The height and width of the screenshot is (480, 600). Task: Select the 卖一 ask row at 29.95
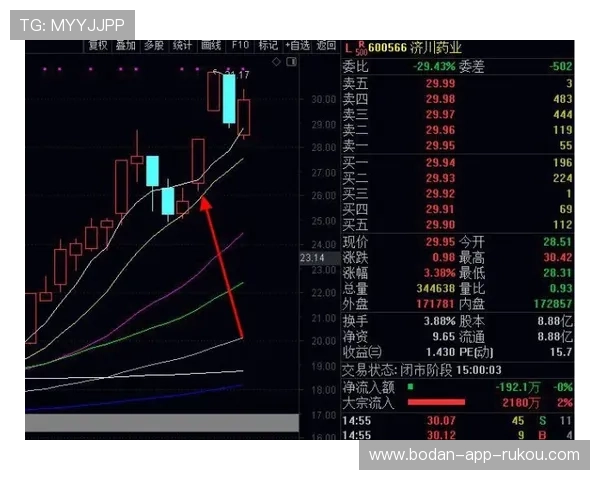point(457,145)
